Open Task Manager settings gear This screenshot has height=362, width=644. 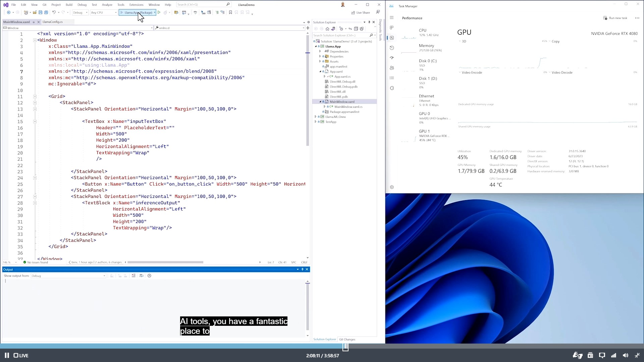click(391, 187)
